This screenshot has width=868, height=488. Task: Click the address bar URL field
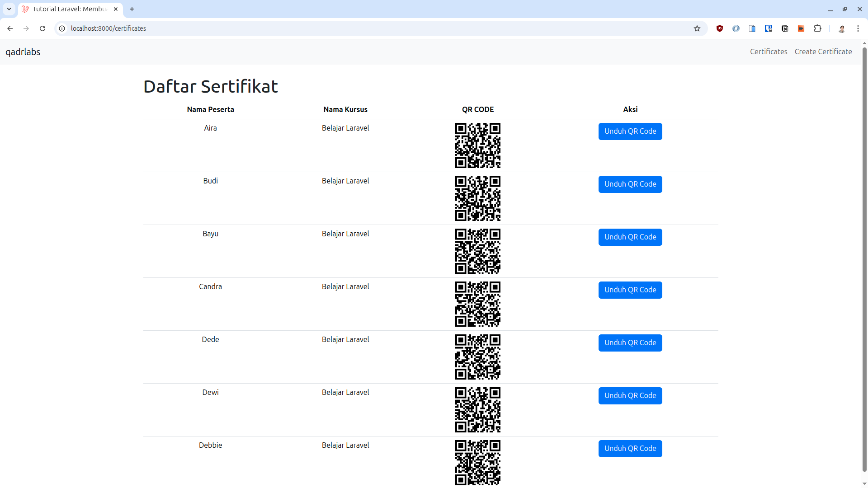[375, 28]
